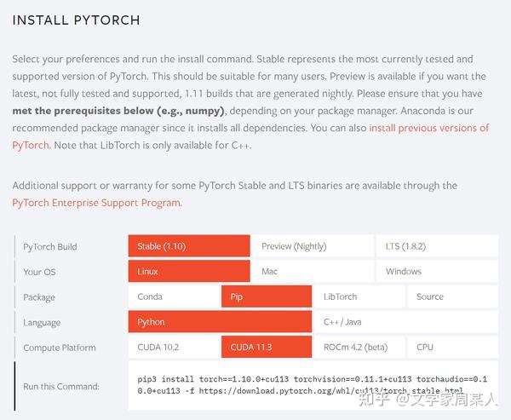
Task: Open PyTorch Enterprise Support Program link
Action: pyautogui.click(x=96, y=203)
